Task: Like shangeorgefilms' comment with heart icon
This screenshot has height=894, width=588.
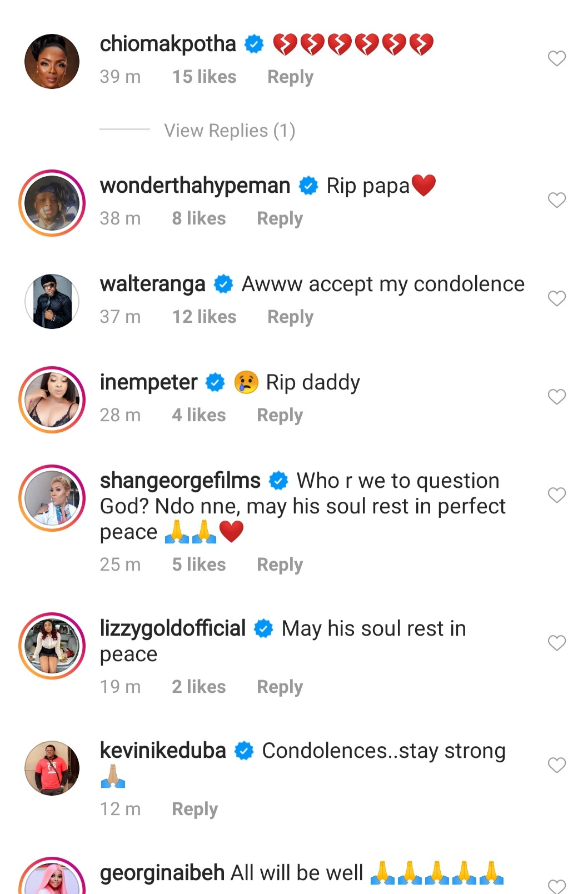Action: (x=556, y=495)
